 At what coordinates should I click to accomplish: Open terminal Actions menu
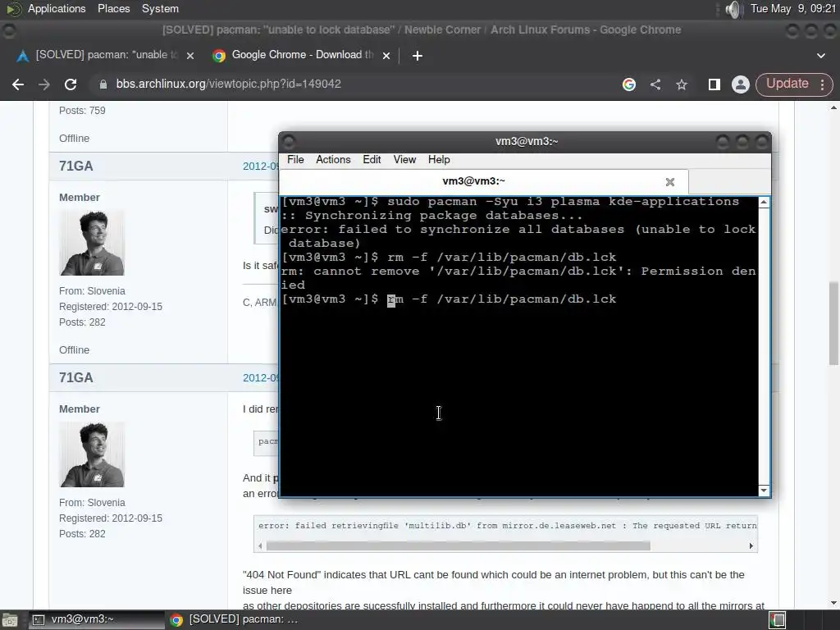tap(333, 160)
